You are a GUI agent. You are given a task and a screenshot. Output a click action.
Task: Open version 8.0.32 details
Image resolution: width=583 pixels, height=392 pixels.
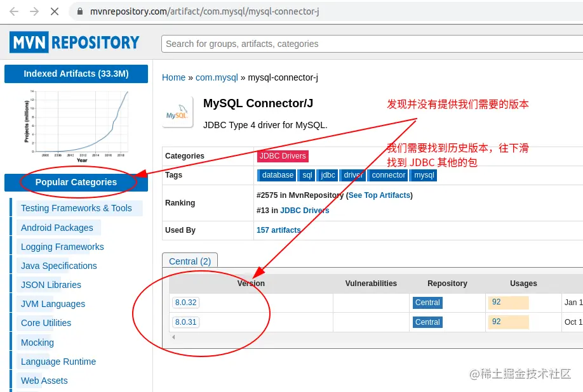click(185, 303)
